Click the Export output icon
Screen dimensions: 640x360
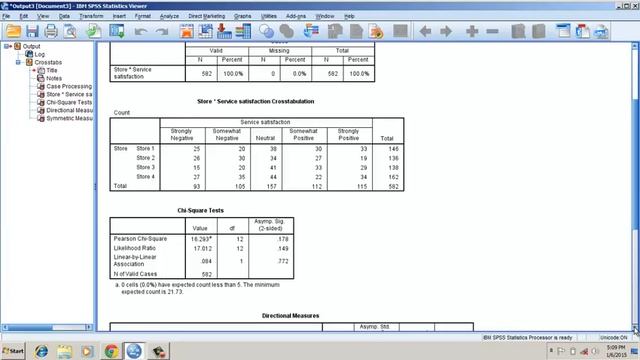coord(94,31)
